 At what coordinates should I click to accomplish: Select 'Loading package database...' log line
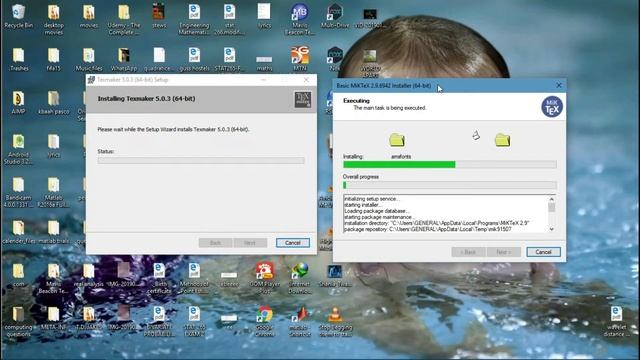pyautogui.click(x=376, y=211)
